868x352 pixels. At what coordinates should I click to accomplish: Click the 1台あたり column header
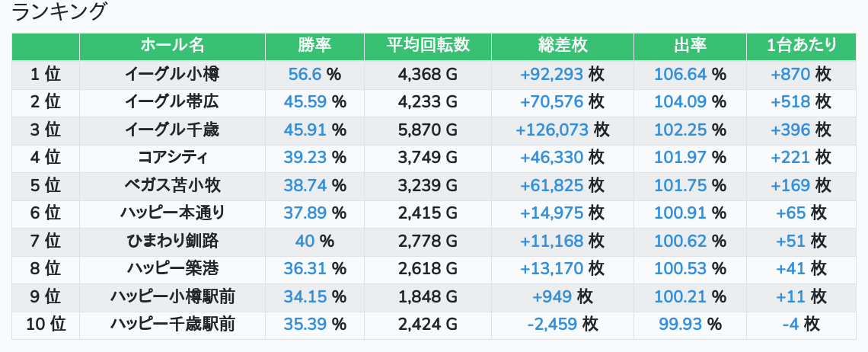801,46
